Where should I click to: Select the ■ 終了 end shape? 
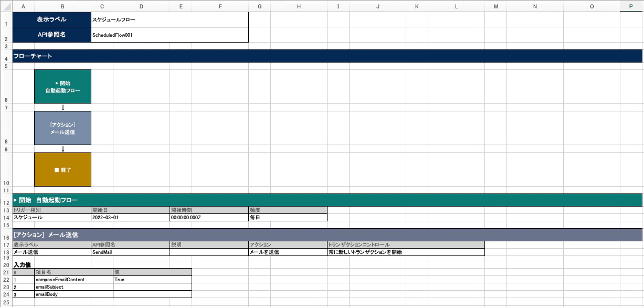(x=62, y=169)
